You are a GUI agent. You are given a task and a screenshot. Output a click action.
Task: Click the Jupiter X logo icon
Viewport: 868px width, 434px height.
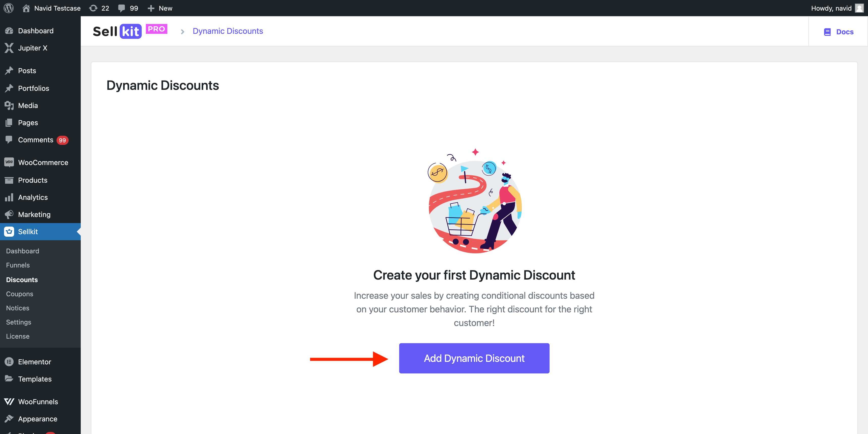[9, 48]
